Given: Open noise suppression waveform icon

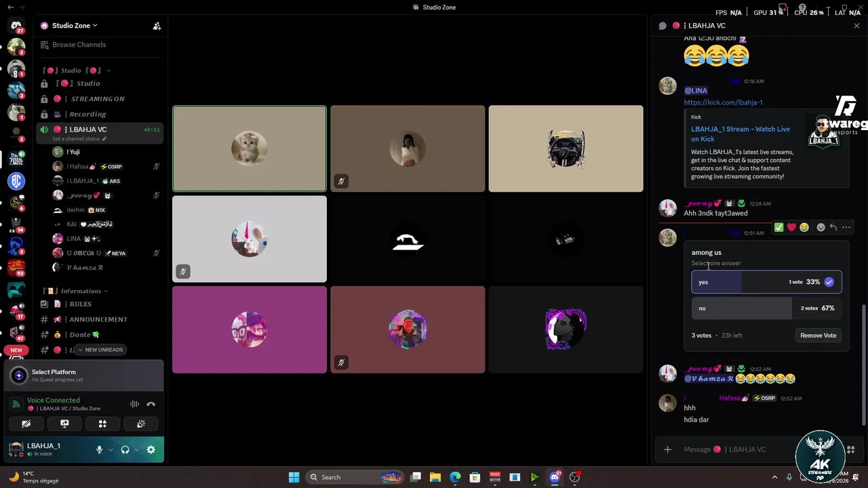Looking at the screenshot, I should point(134,404).
